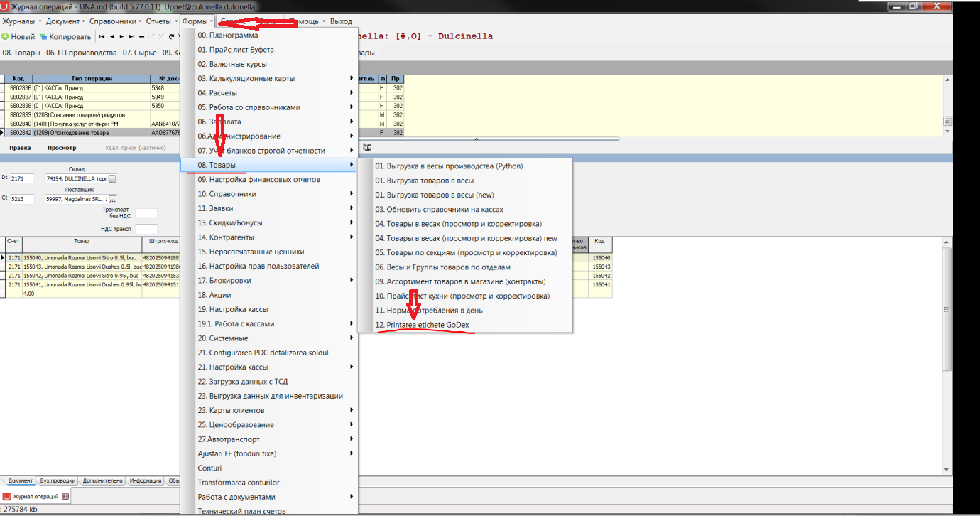Open Склад lookup ellipsis button
Viewport: 980px width, 516px height.
(x=112, y=178)
